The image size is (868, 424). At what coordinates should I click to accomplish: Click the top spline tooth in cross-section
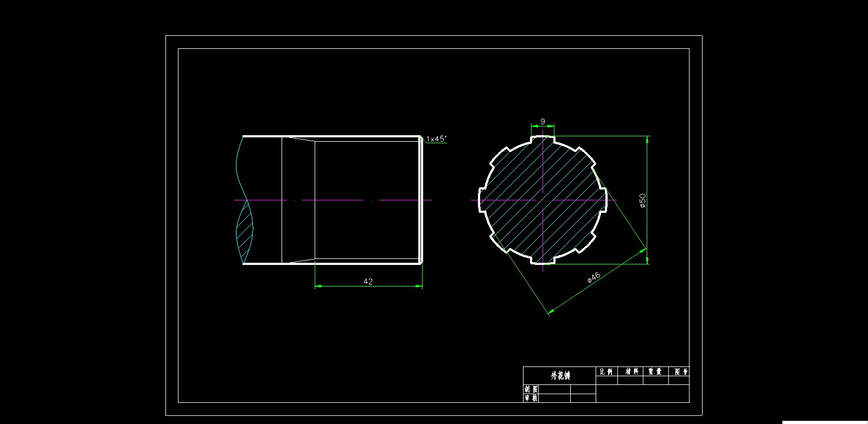542,137
